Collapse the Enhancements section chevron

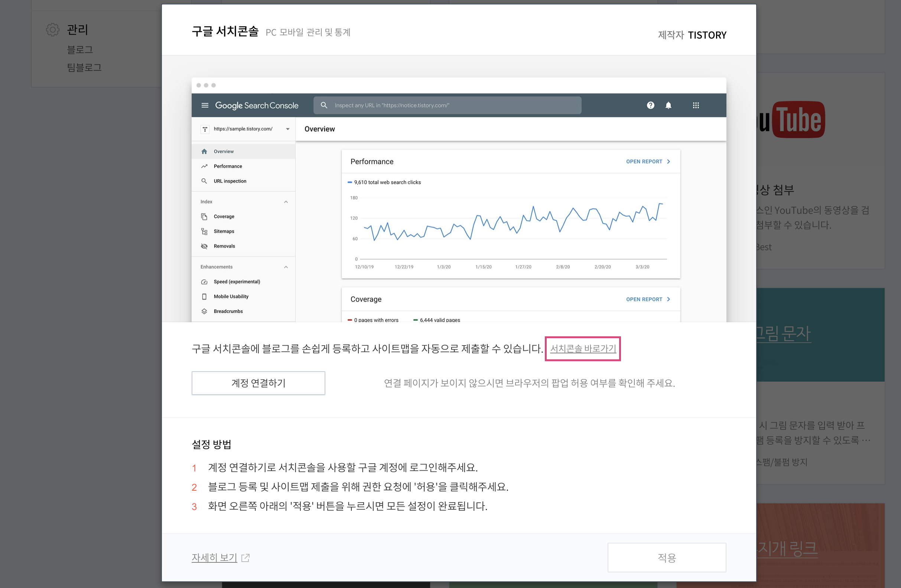286,267
